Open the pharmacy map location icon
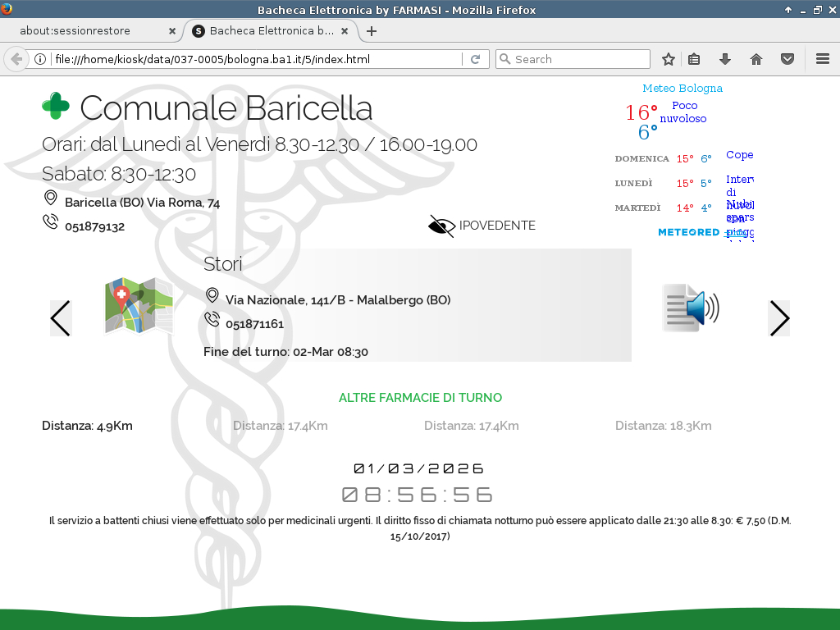 [139, 306]
